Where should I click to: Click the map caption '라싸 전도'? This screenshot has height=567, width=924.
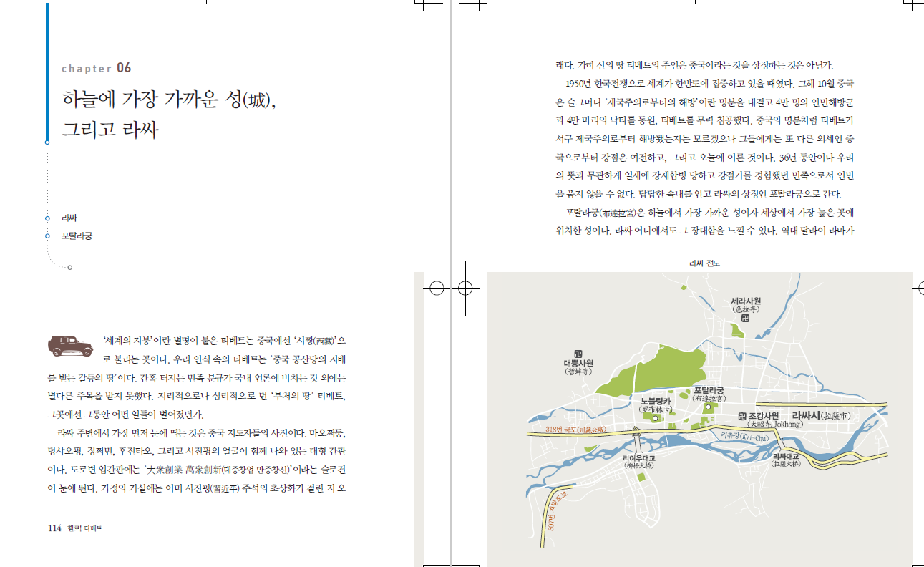coord(704,263)
